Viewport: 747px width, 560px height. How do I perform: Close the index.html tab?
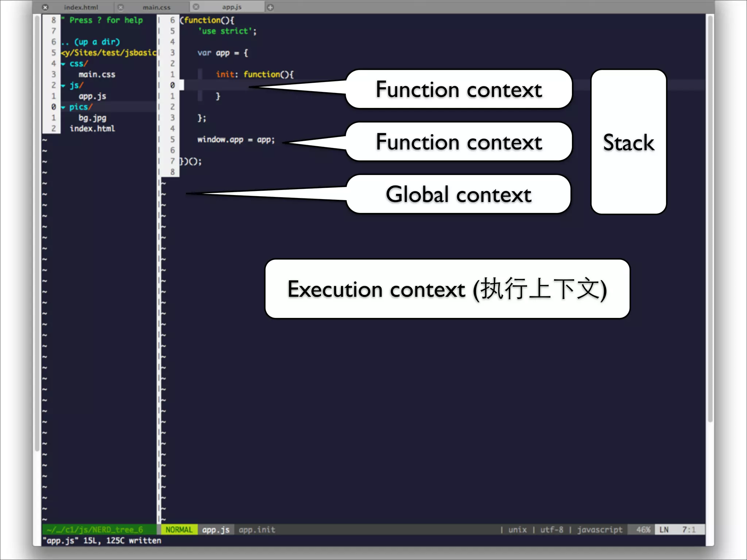[x=45, y=7]
